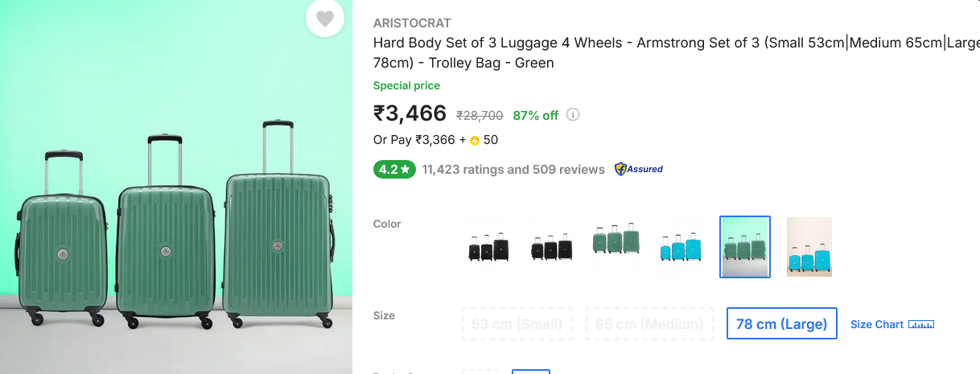Choose the cyan luggage swatch on beige background
The image size is (980, 374).
(809, 247)
